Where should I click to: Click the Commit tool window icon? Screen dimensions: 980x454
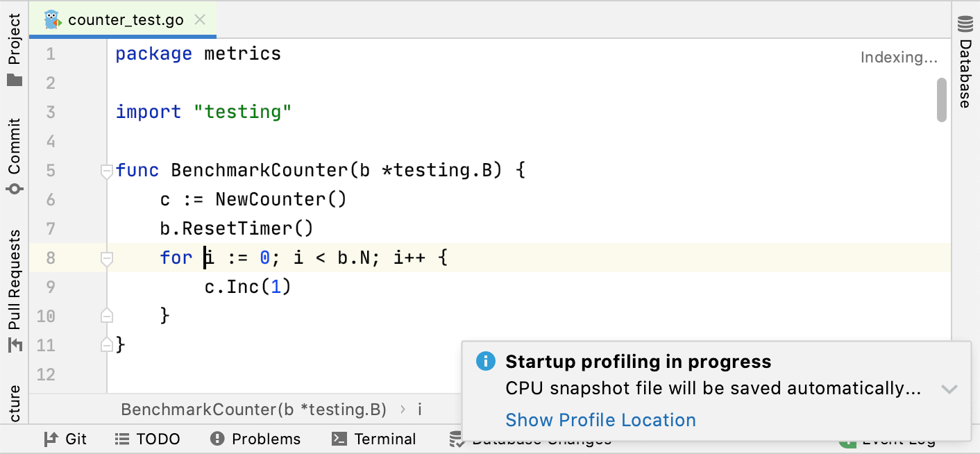point(15,189)
